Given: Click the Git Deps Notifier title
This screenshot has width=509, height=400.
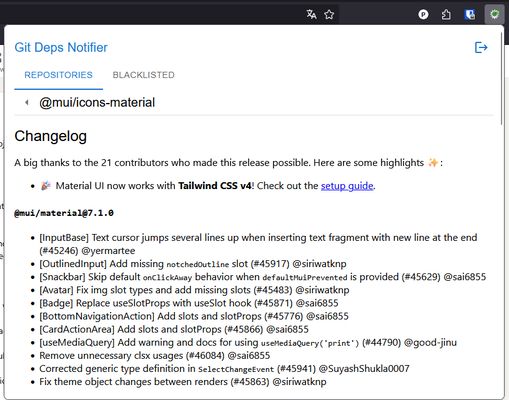Looking at the screenshot, I should (61, 47).
